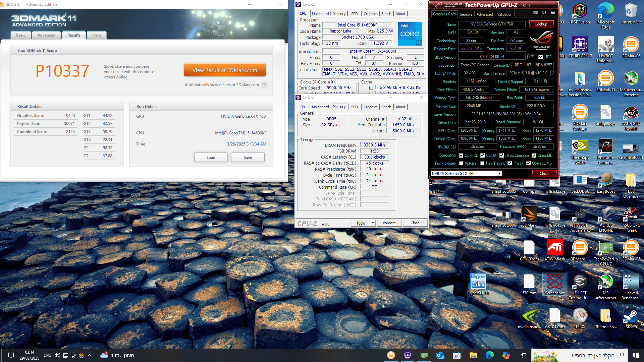The image size is (644, 362).
Task: Open Microsoft Store from the taskbar
Action: point(457,355)
